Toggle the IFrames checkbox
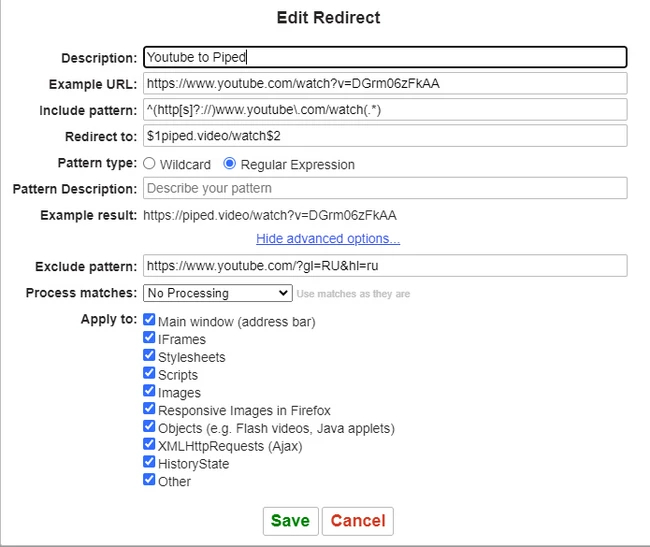The height and width of the screenshot is (547, 650). point(150,339)
